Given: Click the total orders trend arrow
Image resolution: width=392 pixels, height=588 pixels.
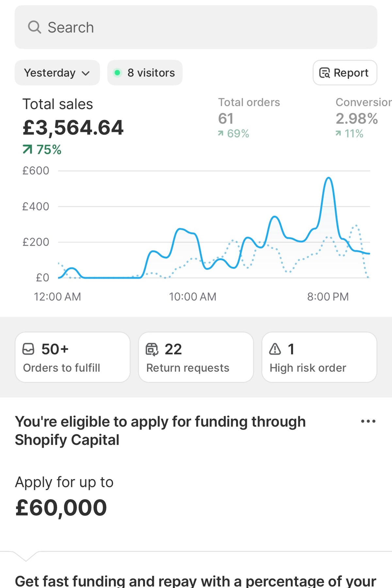Looking at the screenshot, I should tap(221, 133).
